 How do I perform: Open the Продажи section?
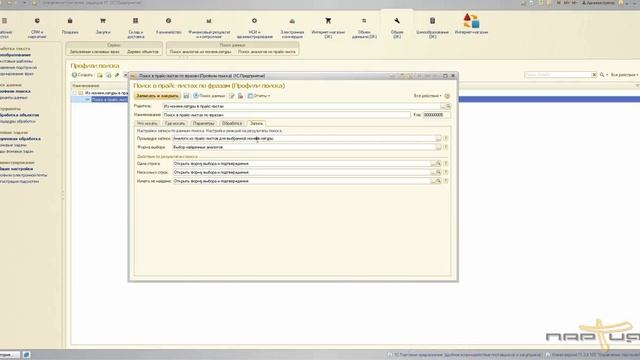coord(70,26)
